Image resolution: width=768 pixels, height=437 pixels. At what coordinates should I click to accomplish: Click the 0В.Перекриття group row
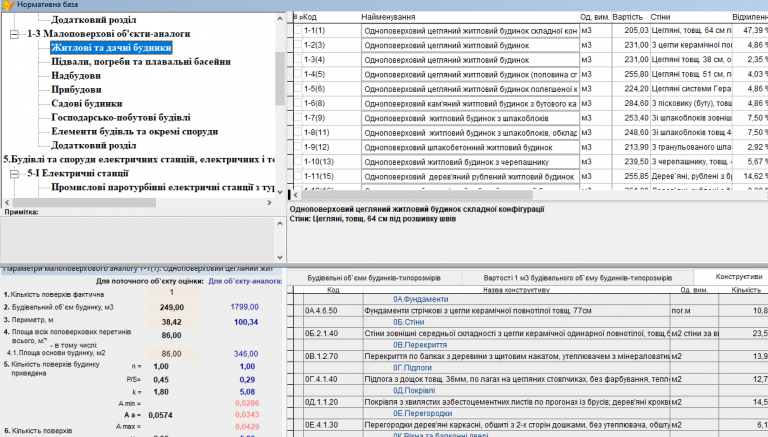pyautogui.click(x=420, y=345)
